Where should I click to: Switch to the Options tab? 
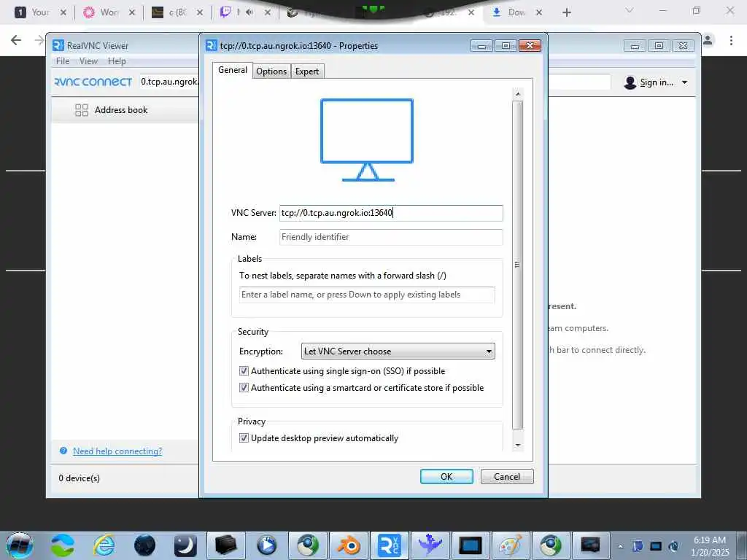271,71
